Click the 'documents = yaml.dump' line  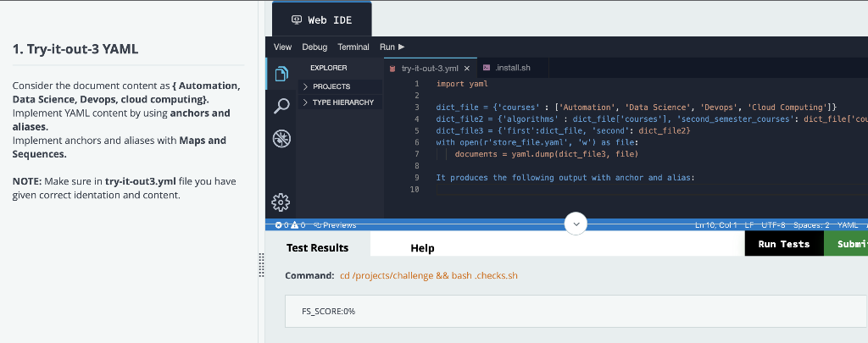click(547, 154)
